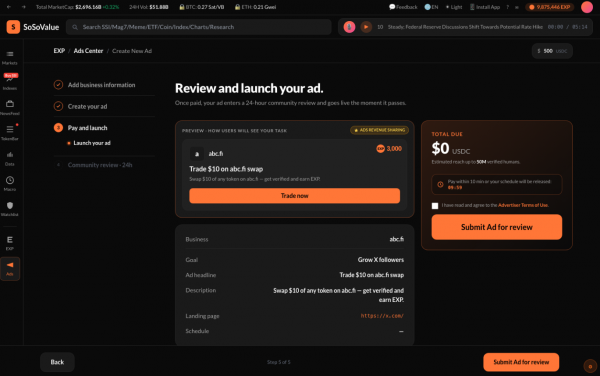Viewport: 600px width, 376px height.
Task: Open NewsFeed in the left sidebar
Action: 10,107
